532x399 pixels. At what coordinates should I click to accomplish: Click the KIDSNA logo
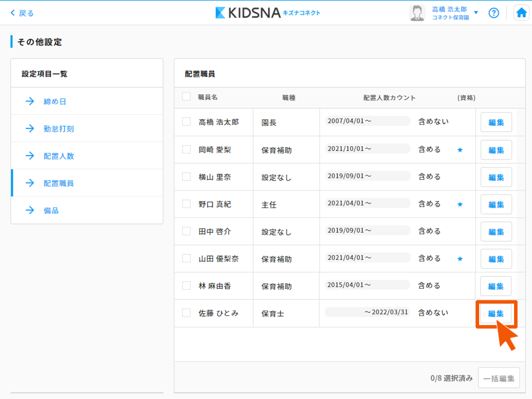coord(268,13)
